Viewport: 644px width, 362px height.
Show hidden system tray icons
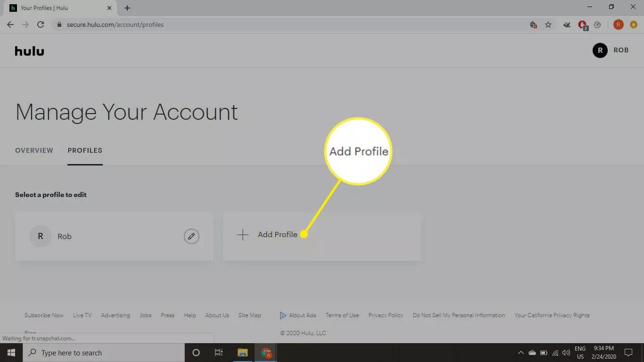[520, 353]
